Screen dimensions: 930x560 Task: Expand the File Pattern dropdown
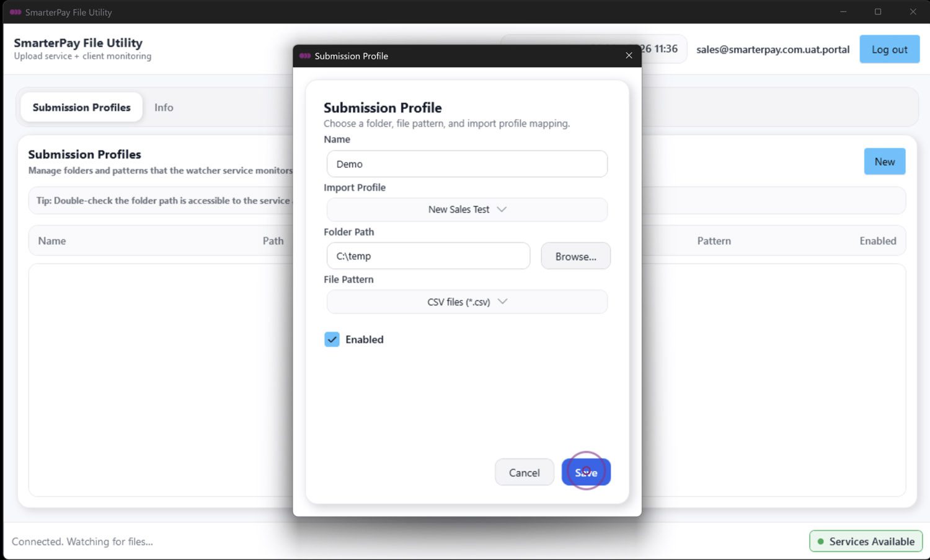tap(467, 302)
